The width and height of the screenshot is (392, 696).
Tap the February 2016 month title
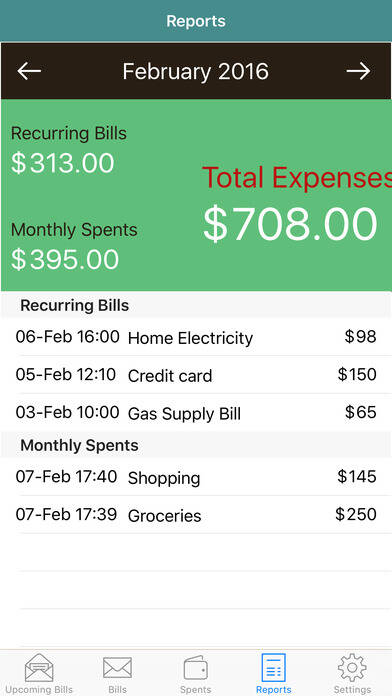point(196,71)
